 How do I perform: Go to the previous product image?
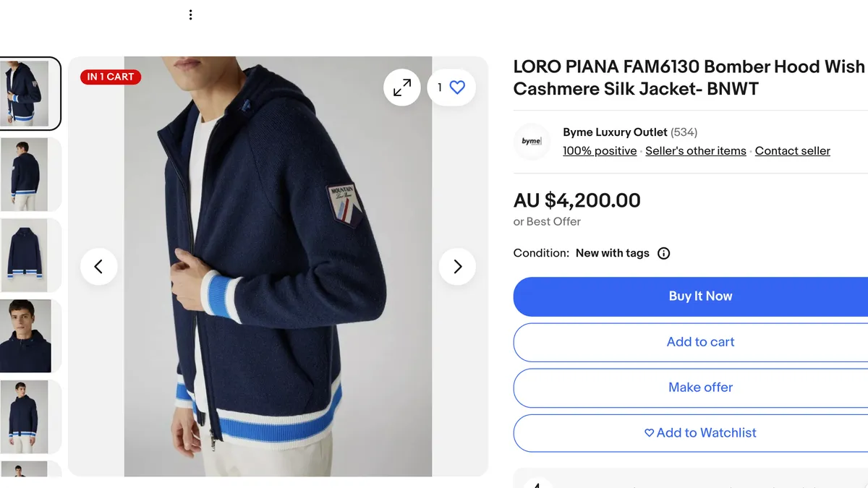click(x=99, y=267)
